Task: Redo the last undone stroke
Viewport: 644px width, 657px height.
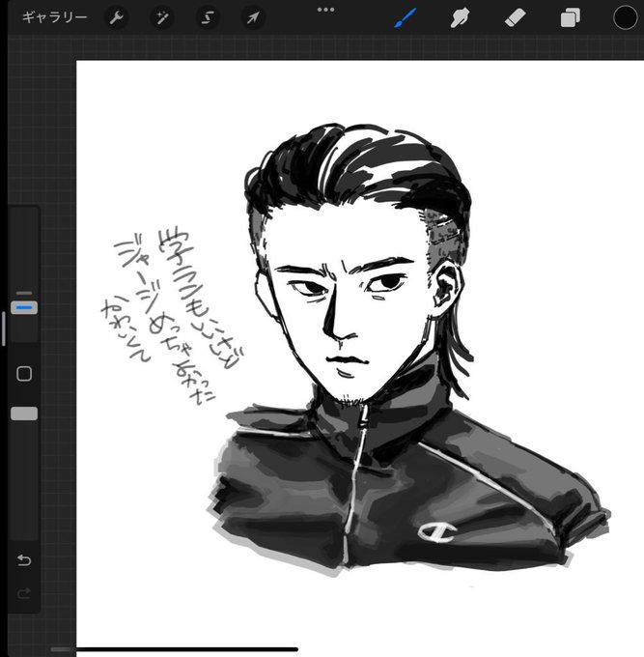Action: click(x=24, y=593)
